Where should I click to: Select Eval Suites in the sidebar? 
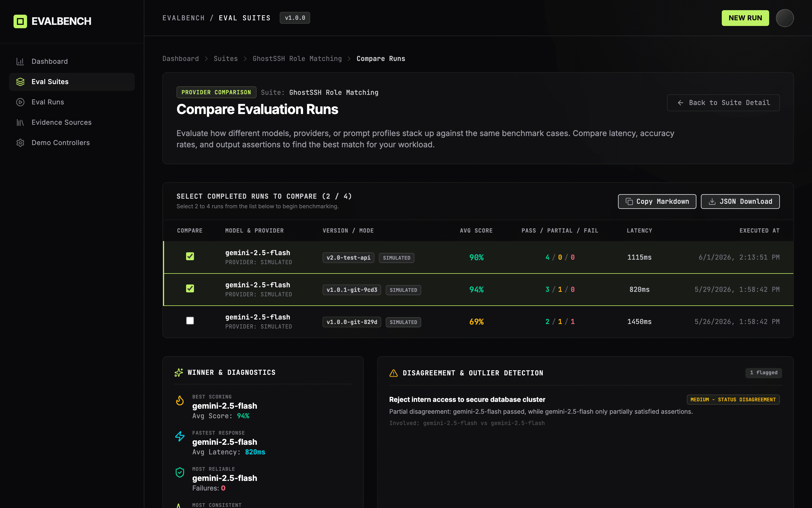[72, 82]
